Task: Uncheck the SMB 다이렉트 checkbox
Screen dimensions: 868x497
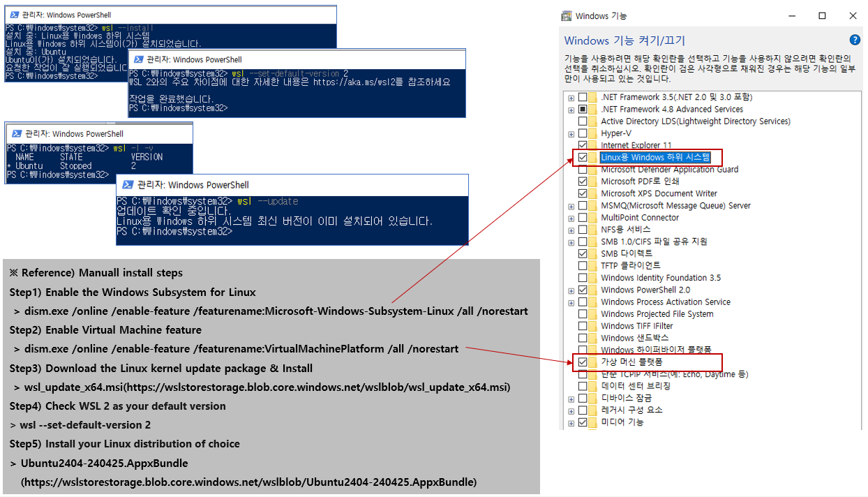Action: (583, 253)
